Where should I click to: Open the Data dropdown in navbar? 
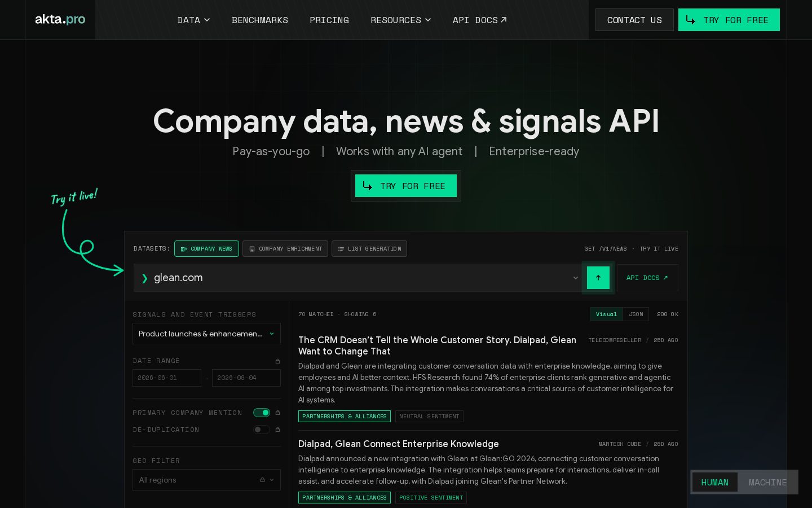pos(193,20)
